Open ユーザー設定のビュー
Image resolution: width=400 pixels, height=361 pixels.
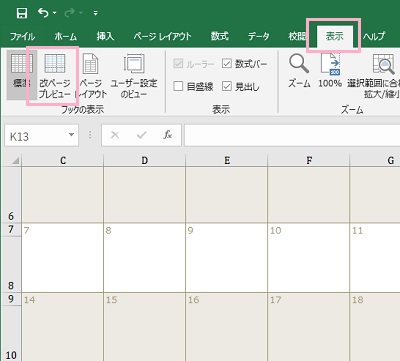pos(134,76)
